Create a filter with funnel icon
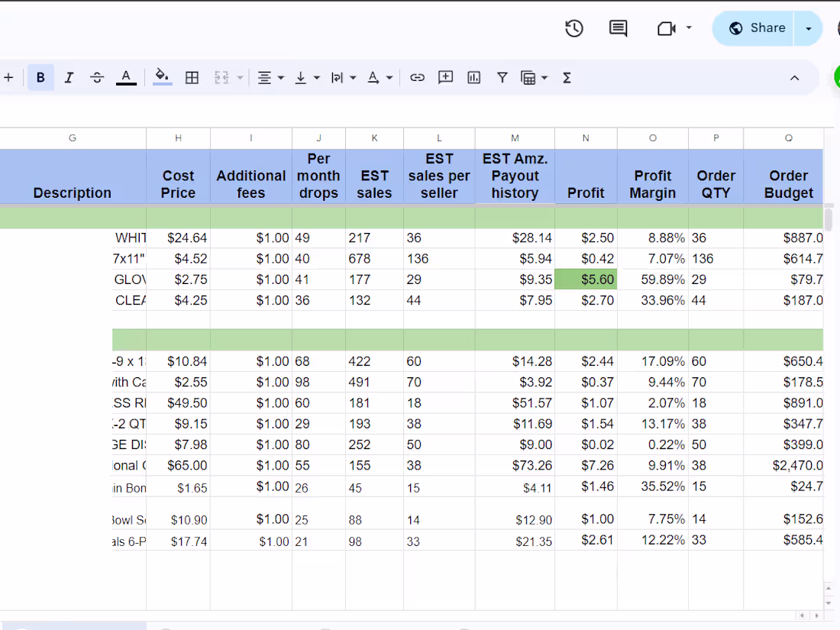840x630 pixels. click(502, 77)
